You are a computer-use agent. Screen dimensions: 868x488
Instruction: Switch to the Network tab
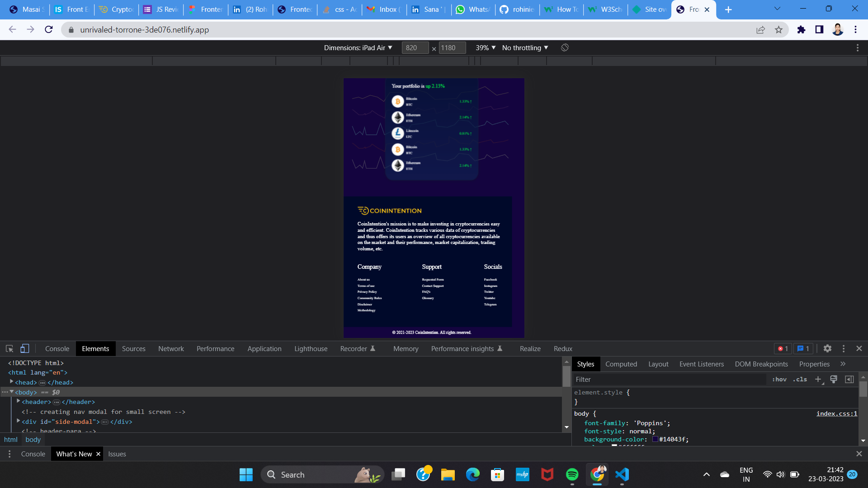point(171,349)
